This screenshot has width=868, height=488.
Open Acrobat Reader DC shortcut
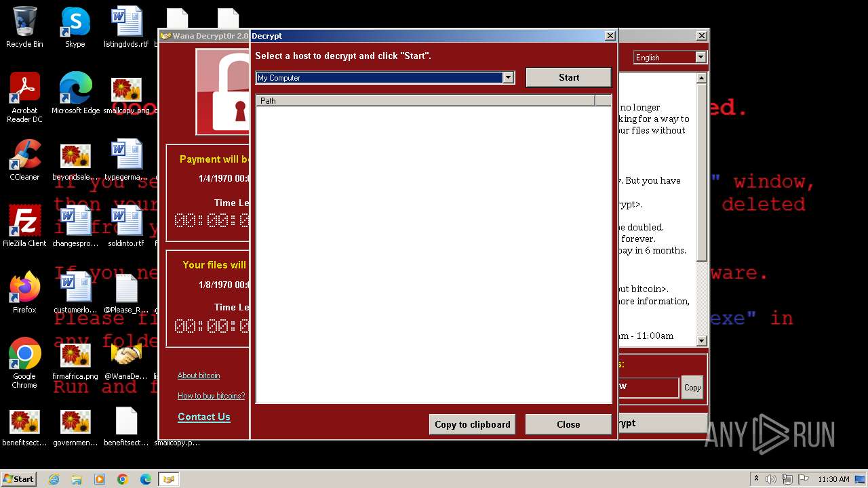tap(24, 98)
